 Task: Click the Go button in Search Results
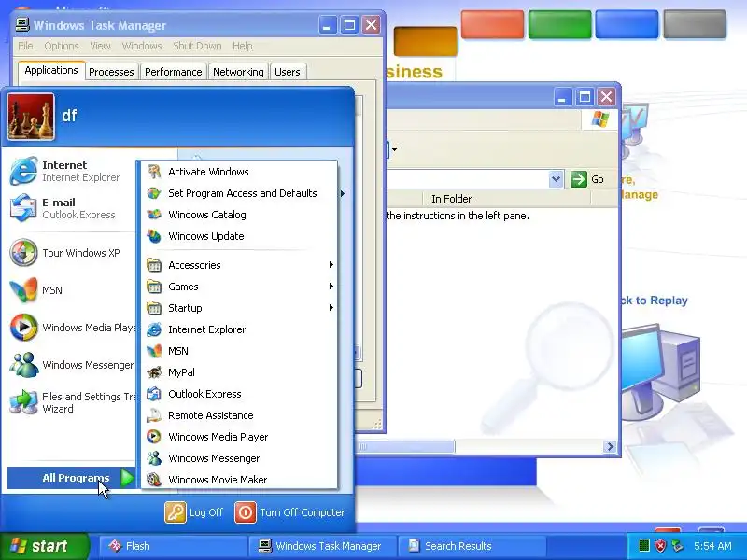tap(587, 179)
